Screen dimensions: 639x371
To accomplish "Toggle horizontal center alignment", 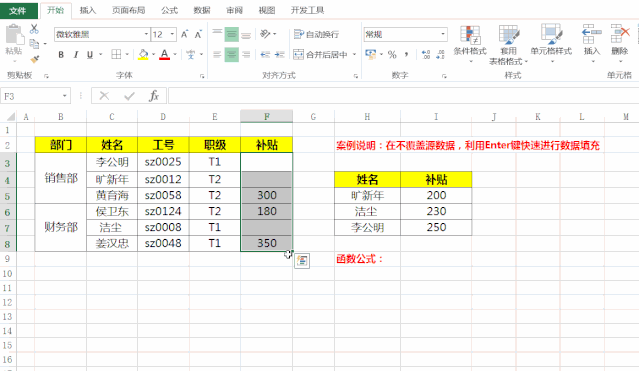I will coord(231,55).
